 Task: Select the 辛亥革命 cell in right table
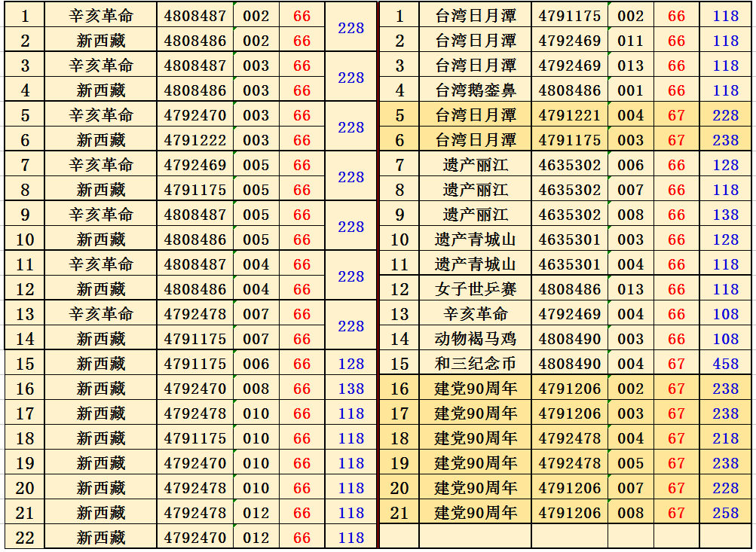476,314
